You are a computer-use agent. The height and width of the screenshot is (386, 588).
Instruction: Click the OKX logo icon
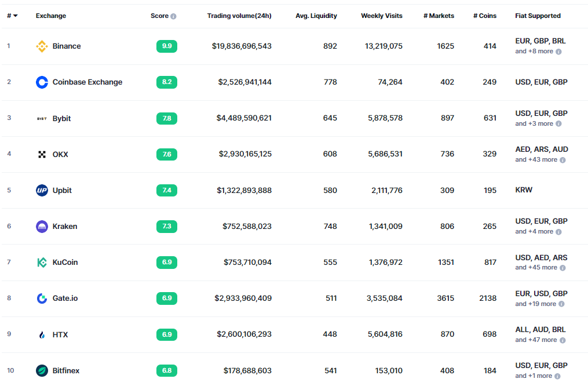point(42,154)
